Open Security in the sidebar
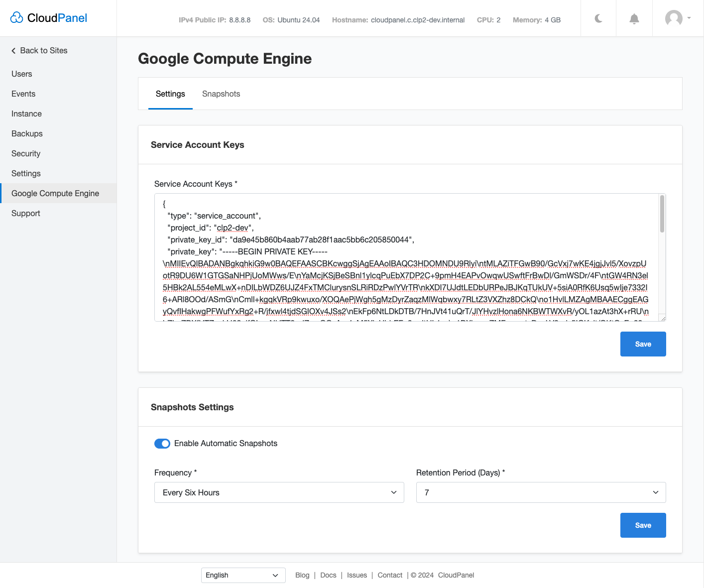This screenshot has width=704, height=588. point(26,154)
